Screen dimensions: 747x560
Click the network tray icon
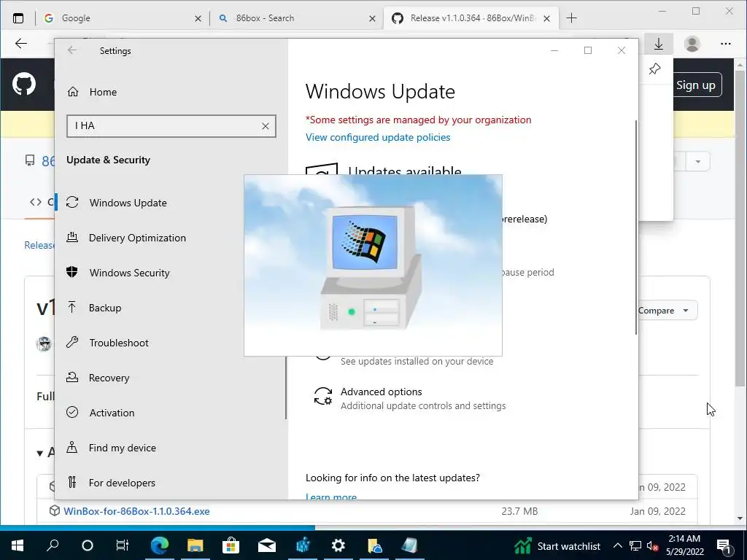635,546
